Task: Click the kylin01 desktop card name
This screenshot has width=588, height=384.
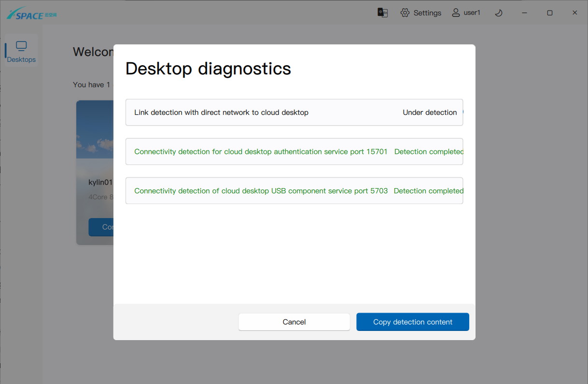Action: point(100,182)
